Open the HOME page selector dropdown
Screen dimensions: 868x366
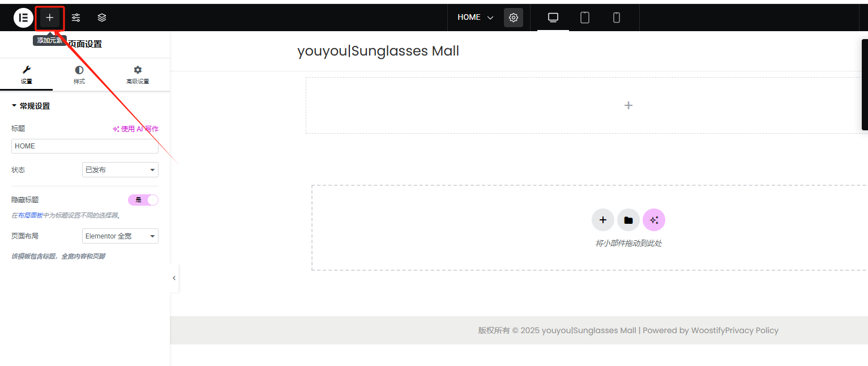tap(475, 18)
